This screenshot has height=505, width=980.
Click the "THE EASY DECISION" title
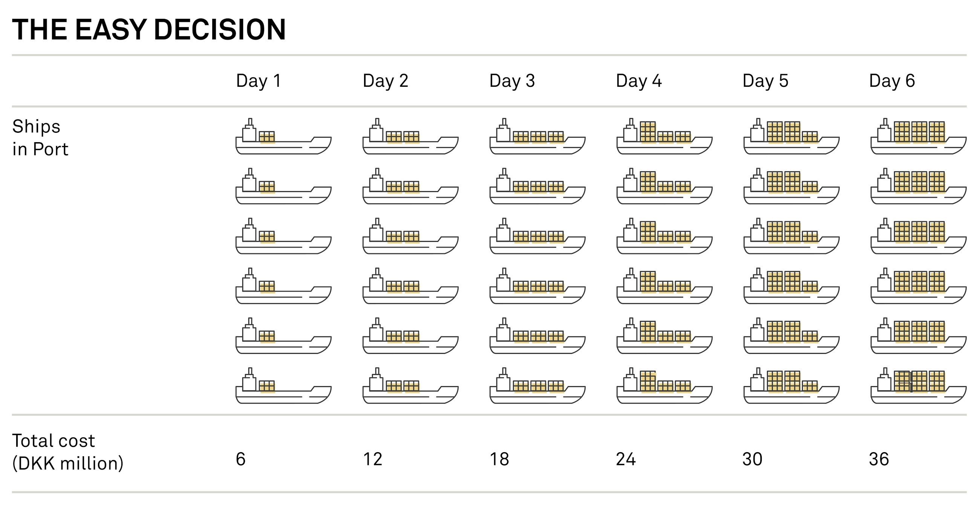click(149, 29)
